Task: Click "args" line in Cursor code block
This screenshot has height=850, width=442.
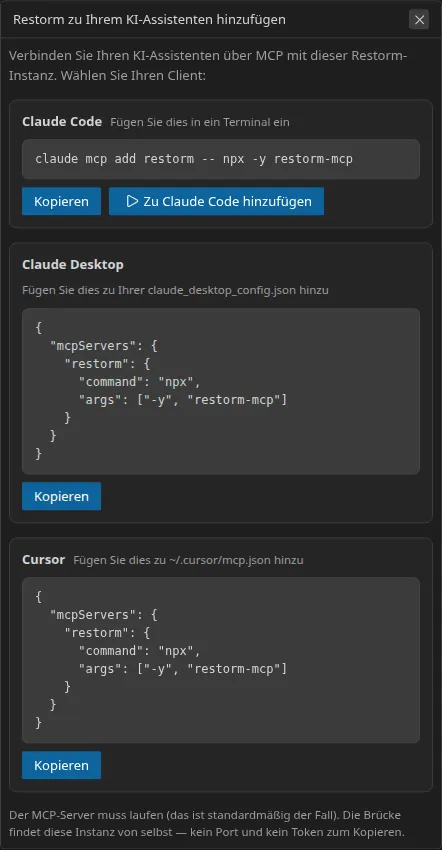Action: (183, 669)
